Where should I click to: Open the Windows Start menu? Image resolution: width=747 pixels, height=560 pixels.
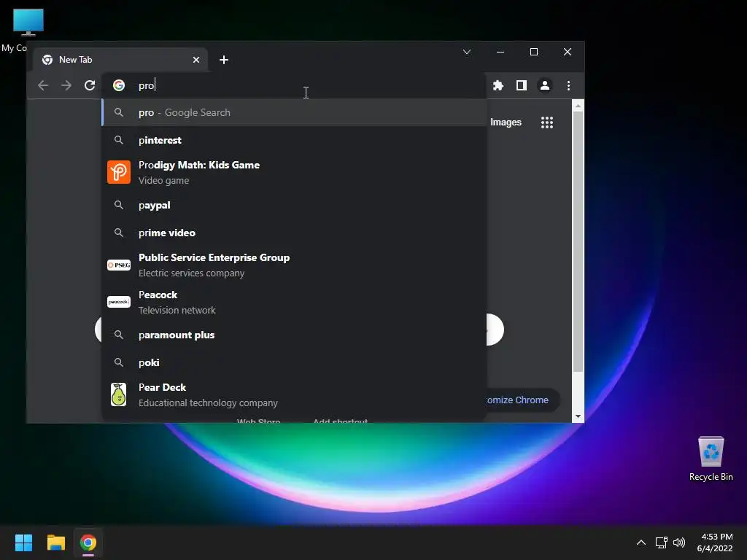23,542
